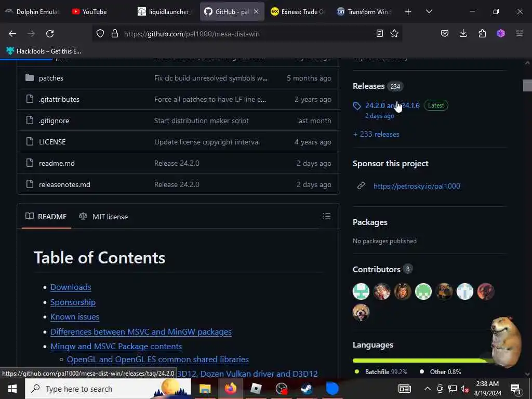
Task: Close the GitHub tab
Action: click(256, 12)
